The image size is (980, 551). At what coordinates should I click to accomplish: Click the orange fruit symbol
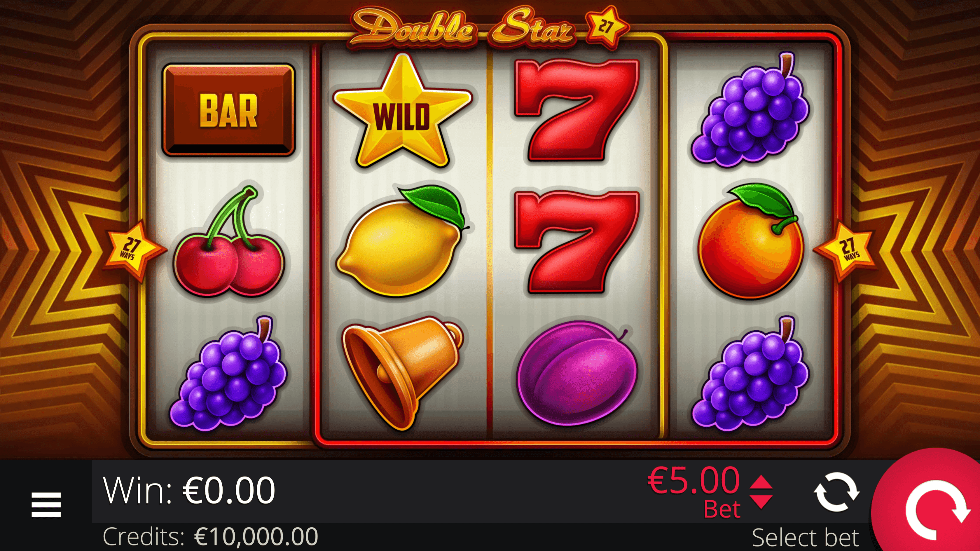(x=751, y=241)
